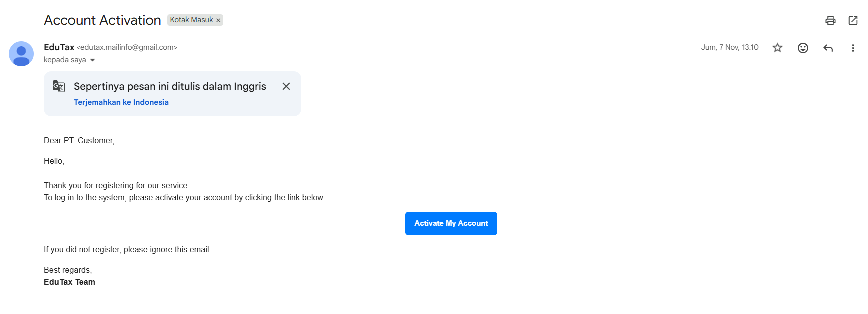The image size is (868, 314).
Task: Expand the "kepada saya" recipient details arrow
Action: click(92, 60)
